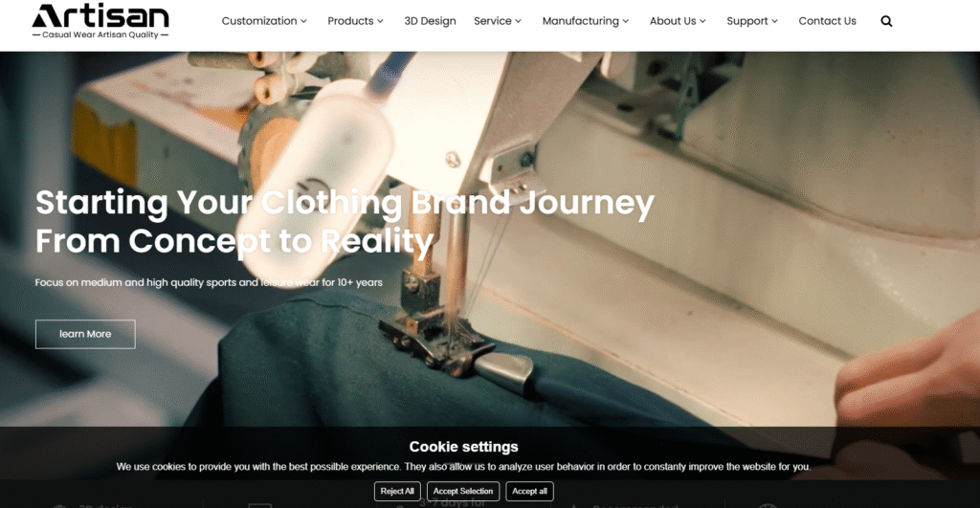Open the About Us menu
980x508 pixels.
678,21
